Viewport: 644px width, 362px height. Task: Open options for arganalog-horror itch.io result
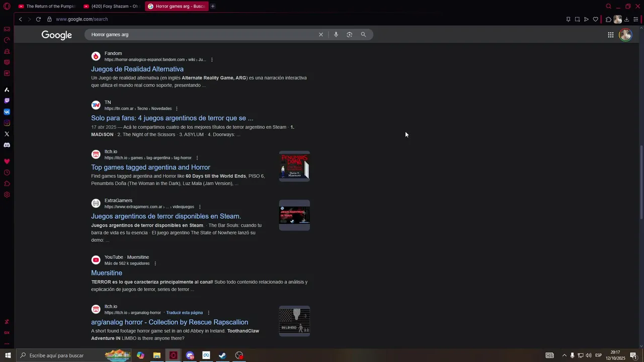coord(208,313)
